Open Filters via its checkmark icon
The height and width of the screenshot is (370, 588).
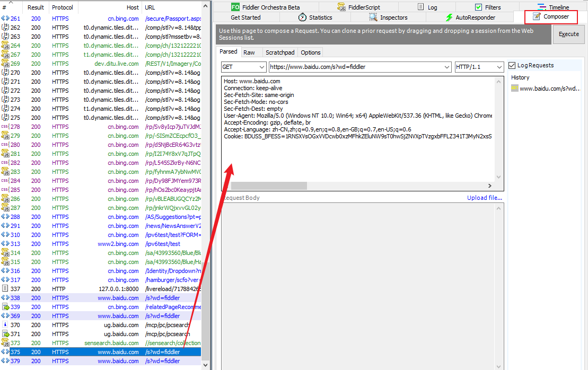pyautogui.click(x=478, y=7)
